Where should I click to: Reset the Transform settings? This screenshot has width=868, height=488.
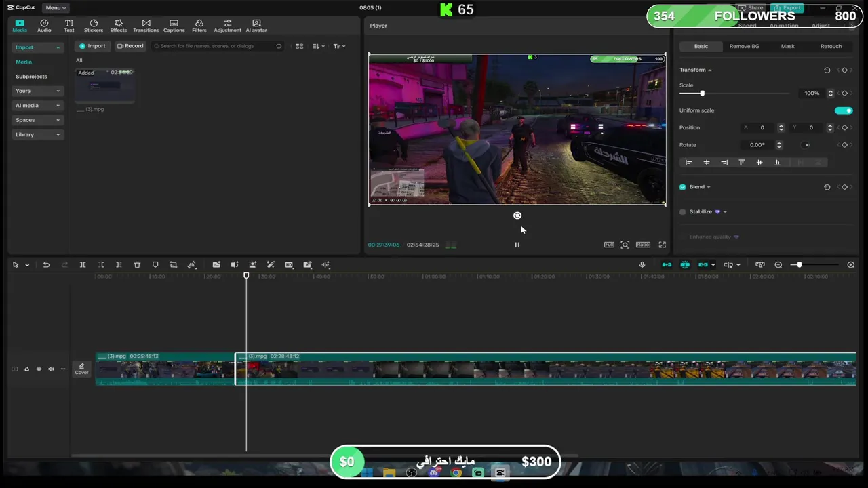pos(827,70)
